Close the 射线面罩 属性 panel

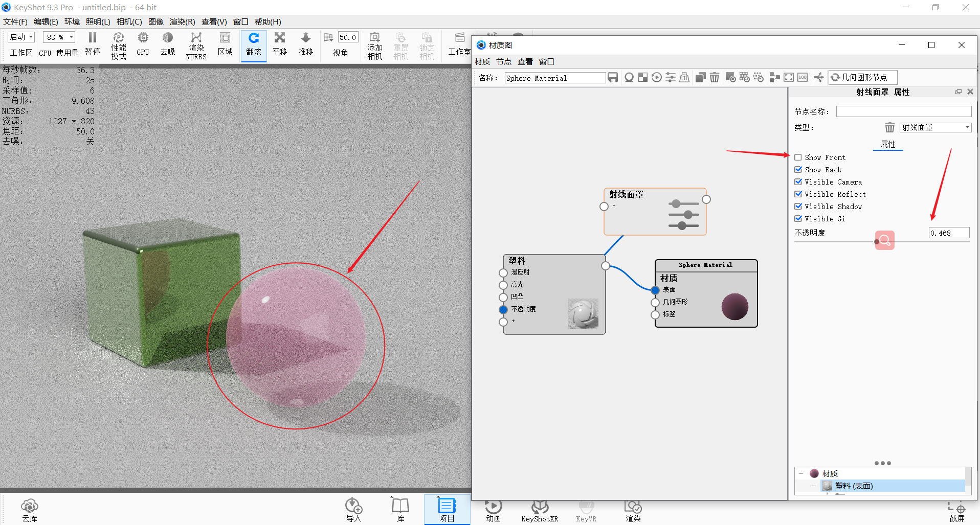coord(970,92)
